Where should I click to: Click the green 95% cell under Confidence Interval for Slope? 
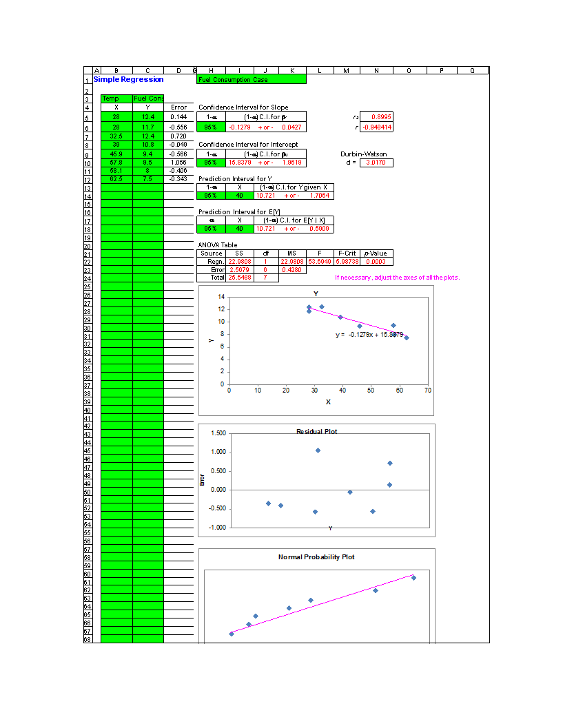(211, 126)
